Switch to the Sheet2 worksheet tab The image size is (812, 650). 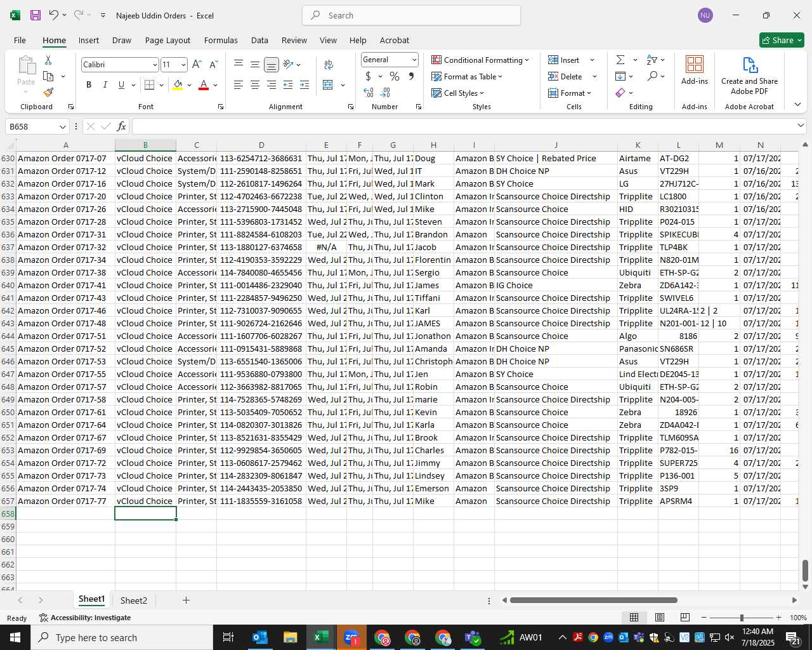[134, 600]
